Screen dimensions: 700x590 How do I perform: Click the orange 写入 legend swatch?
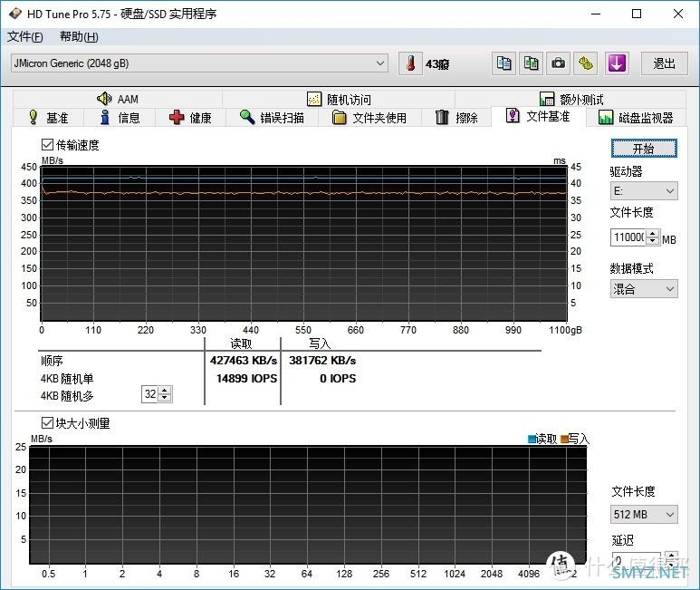point(564,439)
